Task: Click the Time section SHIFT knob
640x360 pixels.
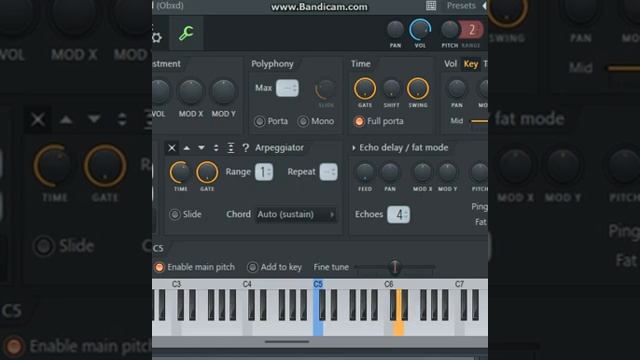Action: tap(391, 89)
